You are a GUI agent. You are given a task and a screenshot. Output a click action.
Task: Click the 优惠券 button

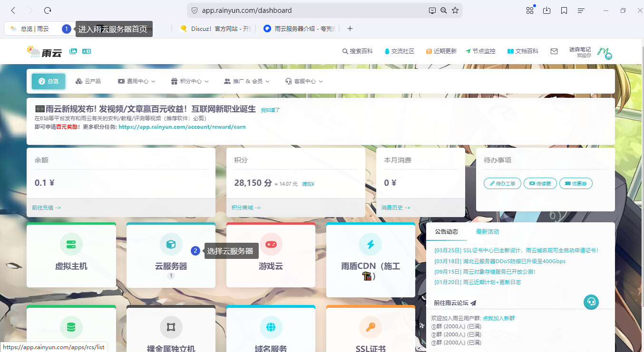(x=576, y=183)
